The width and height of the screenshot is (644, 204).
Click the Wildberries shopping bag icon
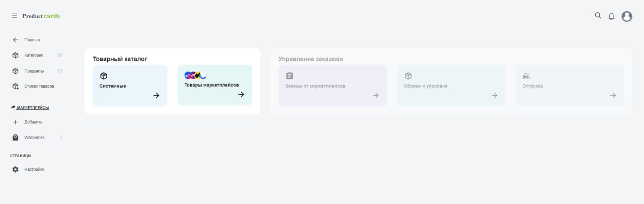point(16,138)
